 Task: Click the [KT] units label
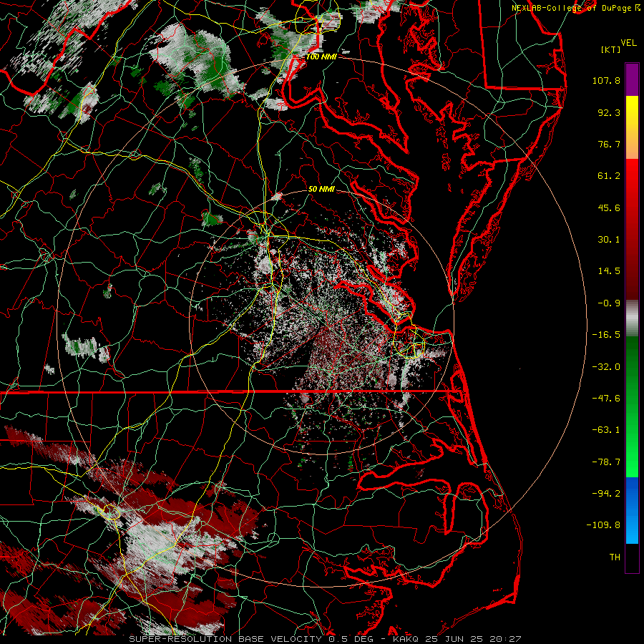pyautogui.click(x=610, y=49)
